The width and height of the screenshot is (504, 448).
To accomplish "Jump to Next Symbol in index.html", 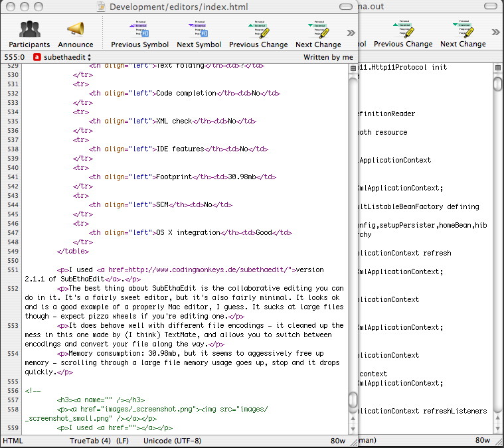I will pos(199,34).
